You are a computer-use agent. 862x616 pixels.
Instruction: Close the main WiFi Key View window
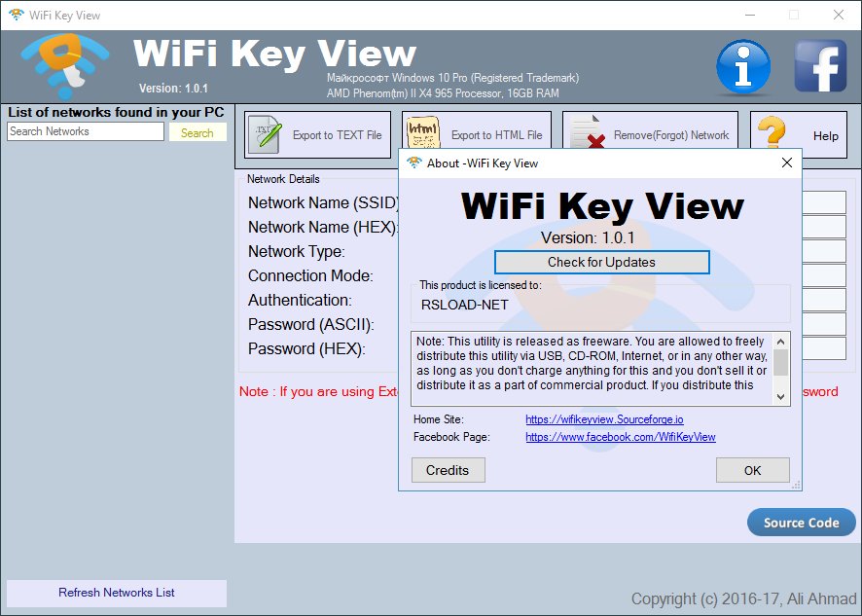click(x=839, y=15)
